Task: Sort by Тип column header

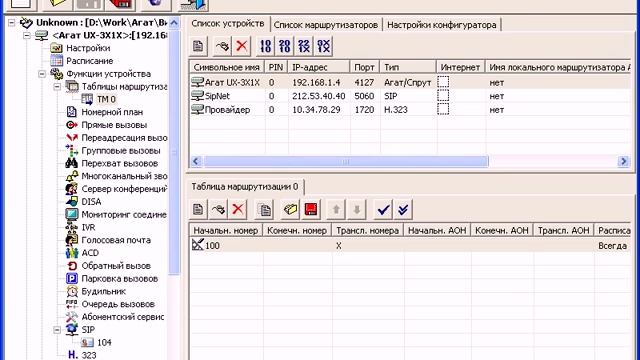Action: click(408, 67)
